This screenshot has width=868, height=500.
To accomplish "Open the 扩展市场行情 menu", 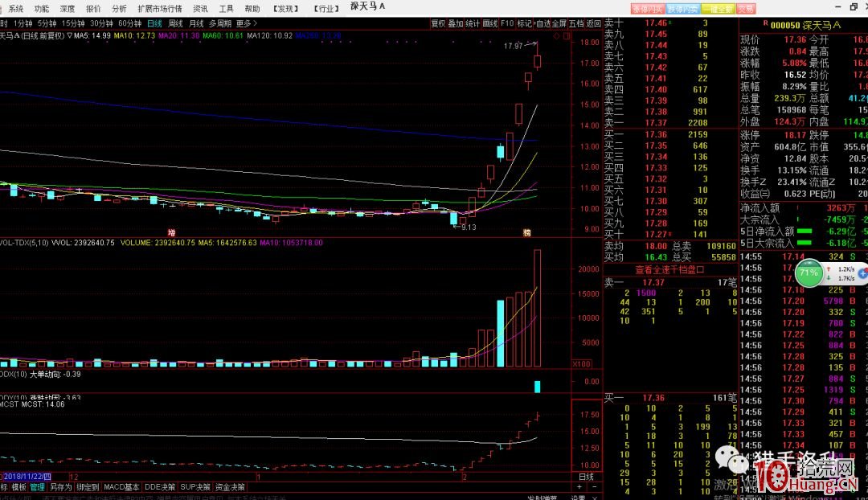I will click(160, 8).
